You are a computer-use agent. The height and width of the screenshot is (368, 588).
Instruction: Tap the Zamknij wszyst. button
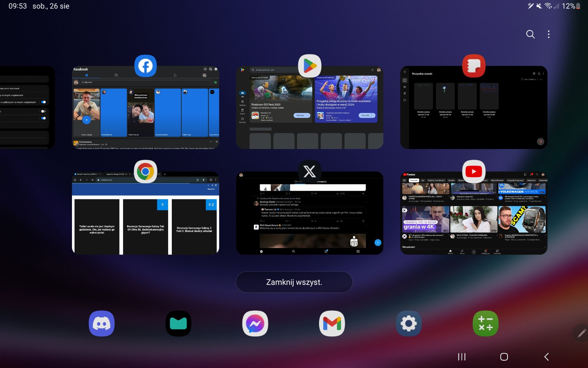coord(294,282)
